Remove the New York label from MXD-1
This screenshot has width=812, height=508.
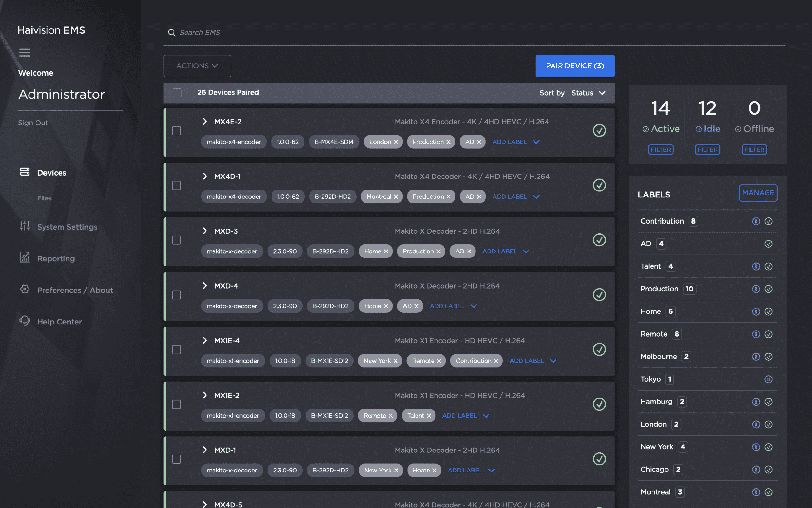click(396, 471)
